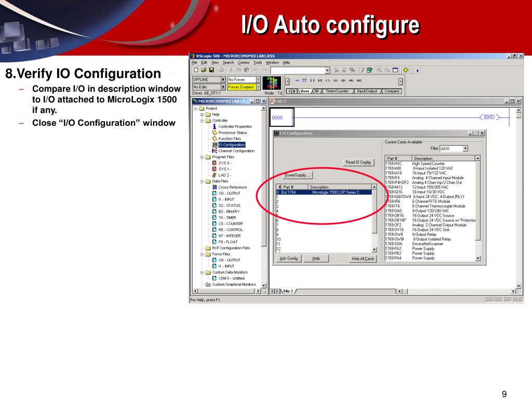Click the Cut scissors icon

click(231, 70)
